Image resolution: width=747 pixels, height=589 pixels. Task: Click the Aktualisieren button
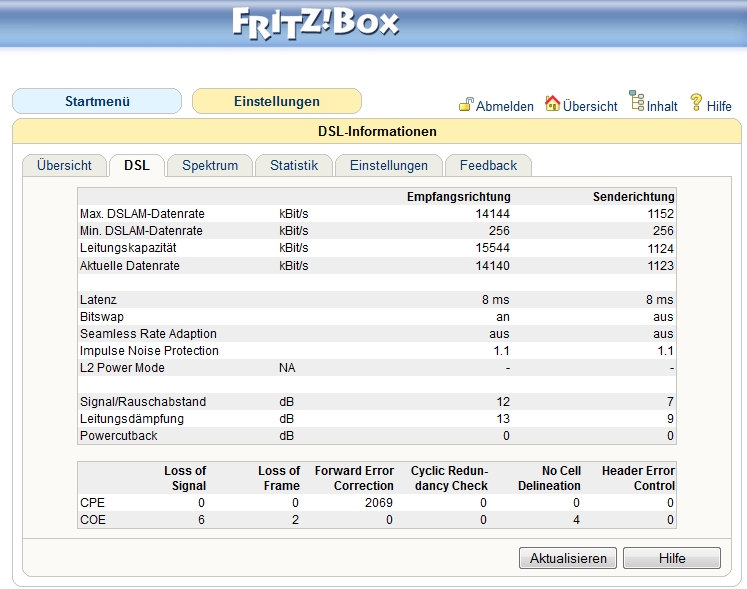568,558
